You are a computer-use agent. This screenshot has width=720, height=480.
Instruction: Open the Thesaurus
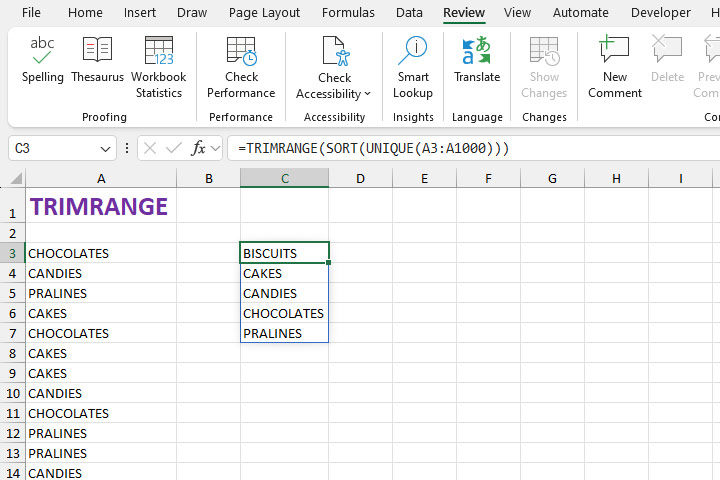click(x=97, y=60)
